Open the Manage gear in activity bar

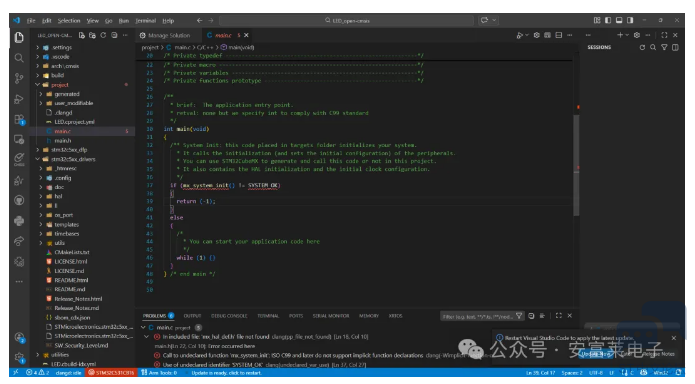pyautogui.click(x=19, y=357)
